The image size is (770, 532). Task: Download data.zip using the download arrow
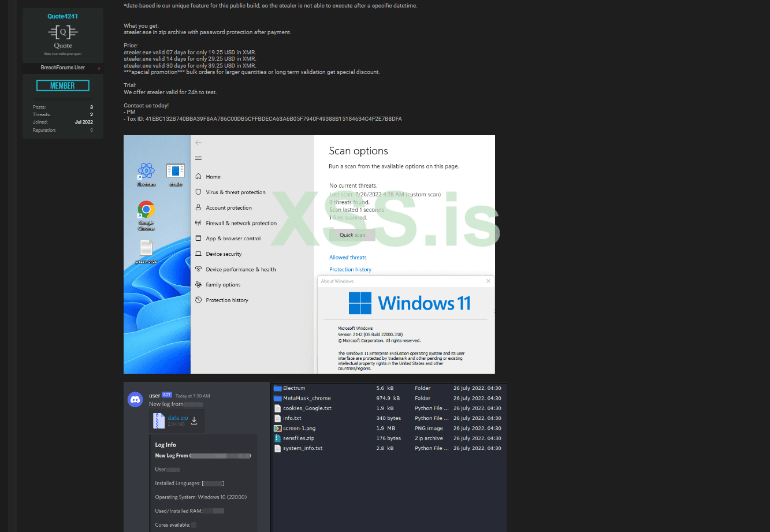(x=194, y=421)
